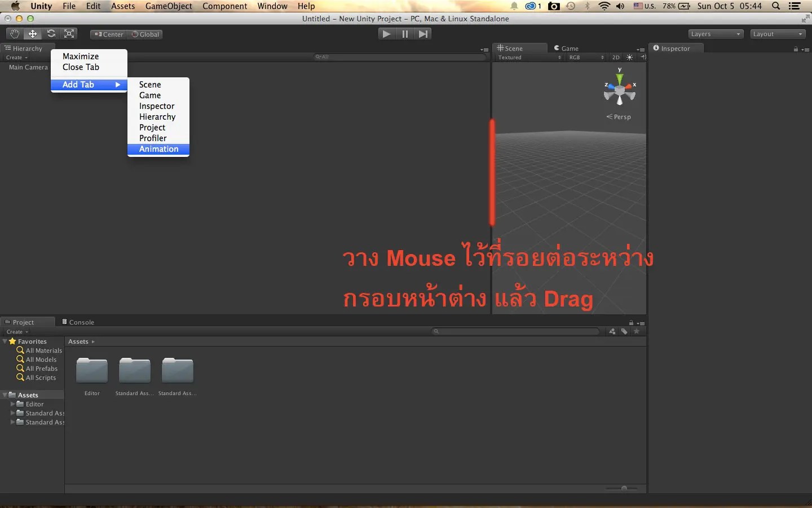
Task: Toggle scene lighting with the sun icon
Action: 629,57
